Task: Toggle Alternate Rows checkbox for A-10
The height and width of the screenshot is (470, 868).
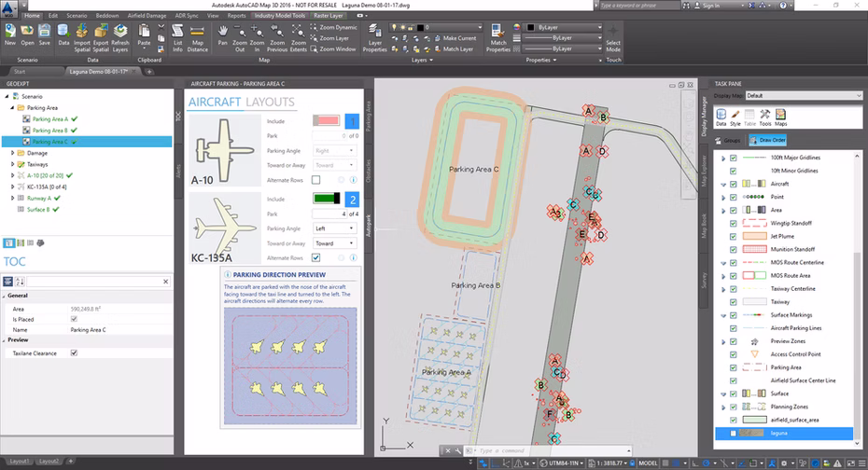Action: 315,180
